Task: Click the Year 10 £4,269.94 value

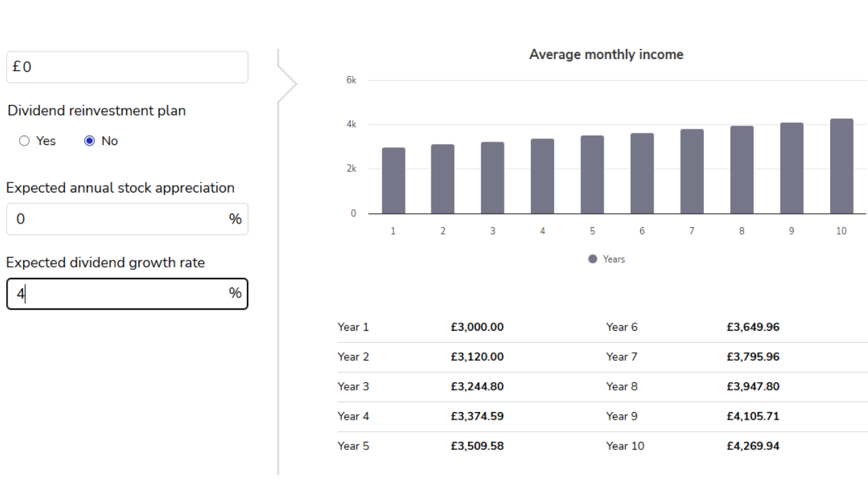Action: pos(753,446)
